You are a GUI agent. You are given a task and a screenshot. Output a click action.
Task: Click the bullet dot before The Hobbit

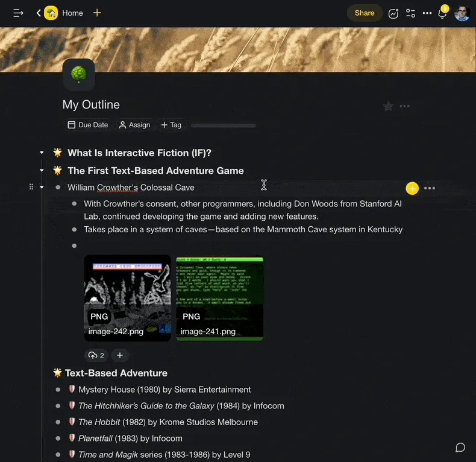pyautogui.click(x=58, y=422)
